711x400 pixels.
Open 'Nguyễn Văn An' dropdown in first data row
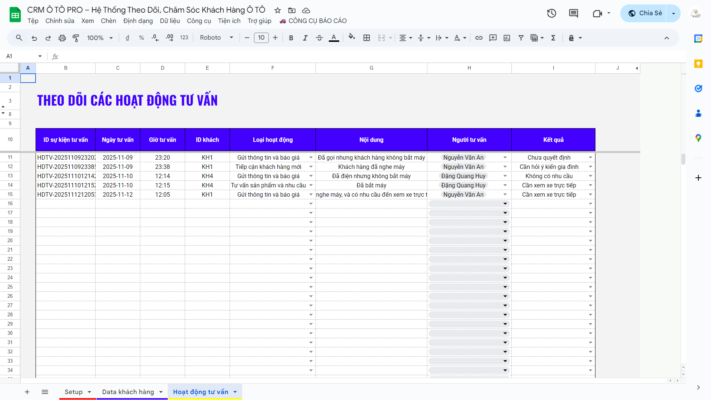(x=505, y=158)
